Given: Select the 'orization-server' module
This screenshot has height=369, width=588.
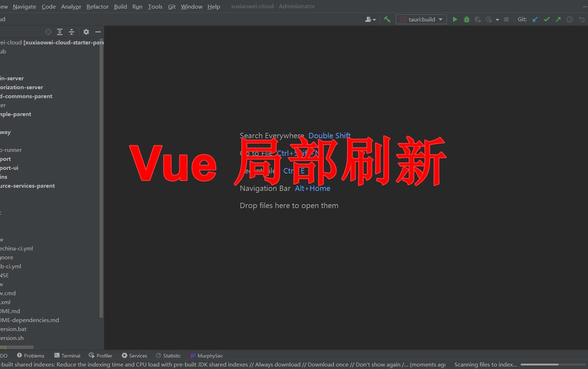Looking at the screenshot, I should pyautogui.click(x=21, y=87).
